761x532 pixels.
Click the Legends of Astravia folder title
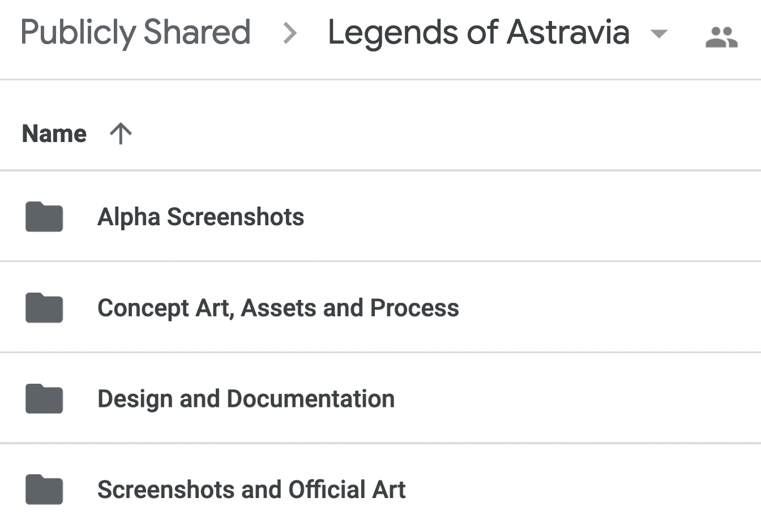point(478,32)
